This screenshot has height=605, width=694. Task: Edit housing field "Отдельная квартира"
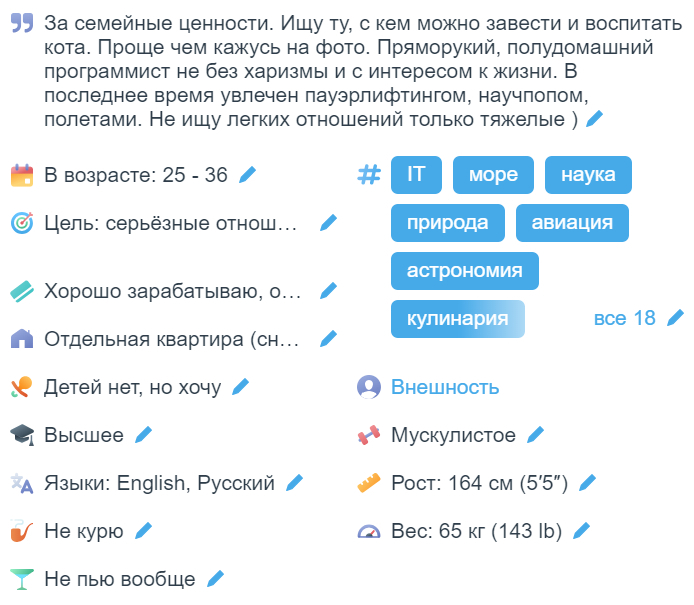tap(328, 339)
